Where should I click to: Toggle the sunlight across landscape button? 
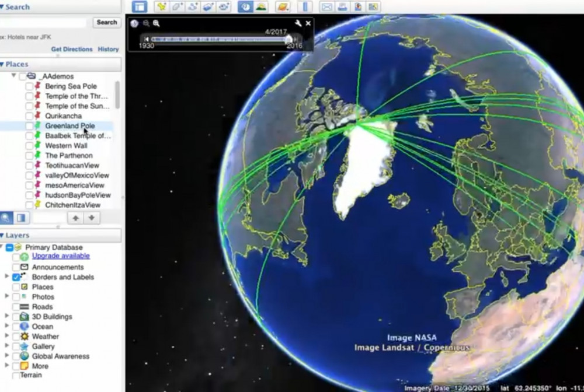[261, 6]
